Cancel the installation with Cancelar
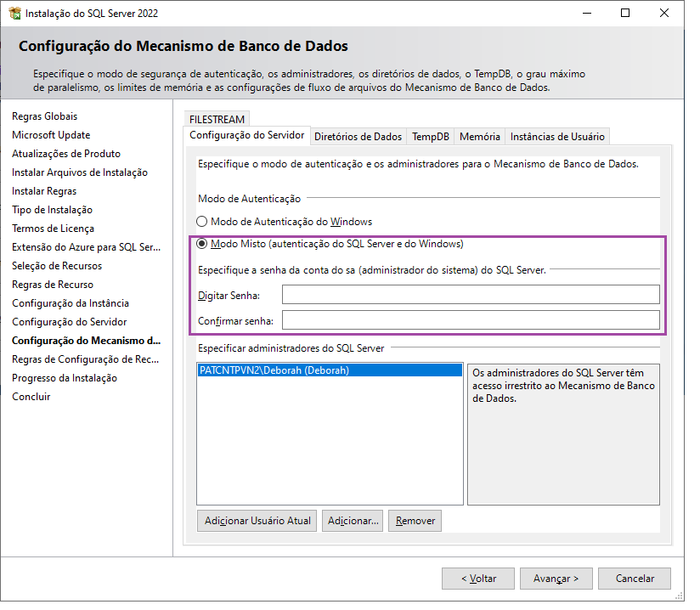Image resolution: width=700 pixels, height=610 pixels. (x=635, y=579)
